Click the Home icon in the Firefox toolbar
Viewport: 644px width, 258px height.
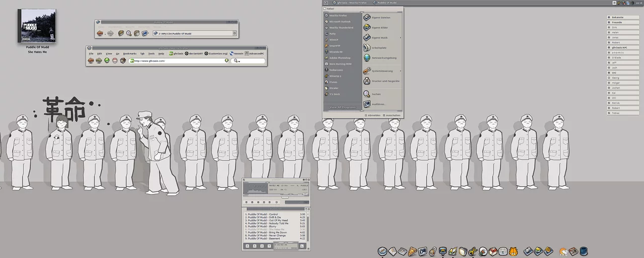[x=123, y=60]
